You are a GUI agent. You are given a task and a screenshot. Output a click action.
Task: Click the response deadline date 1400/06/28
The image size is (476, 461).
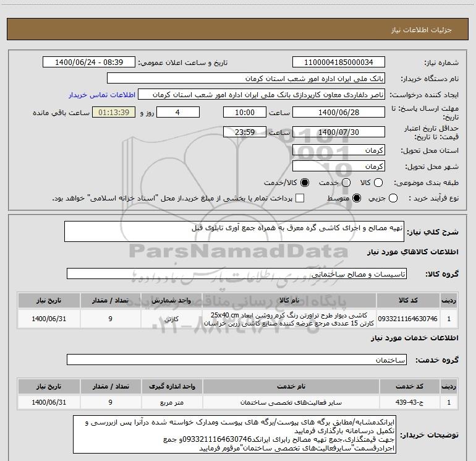click(339, 112)
